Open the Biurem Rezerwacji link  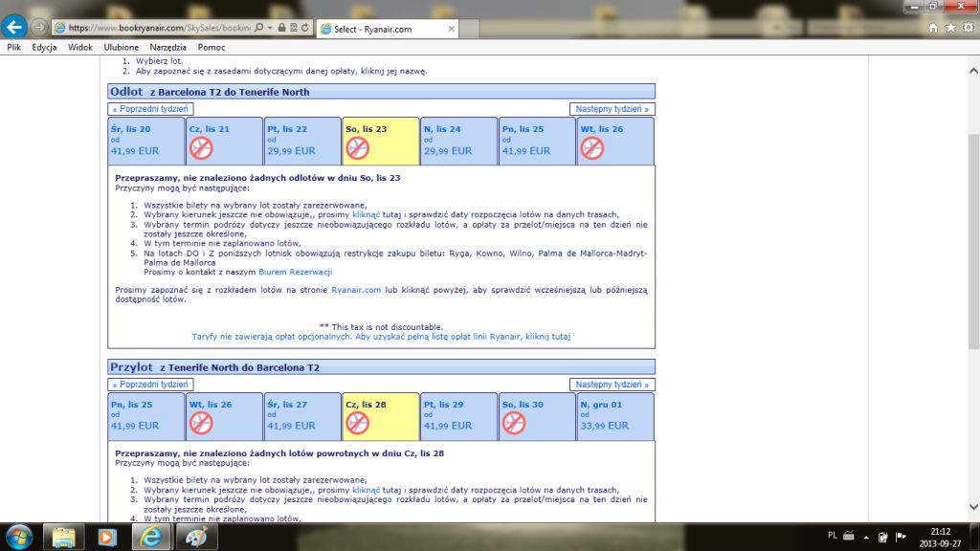pos(295,272)
